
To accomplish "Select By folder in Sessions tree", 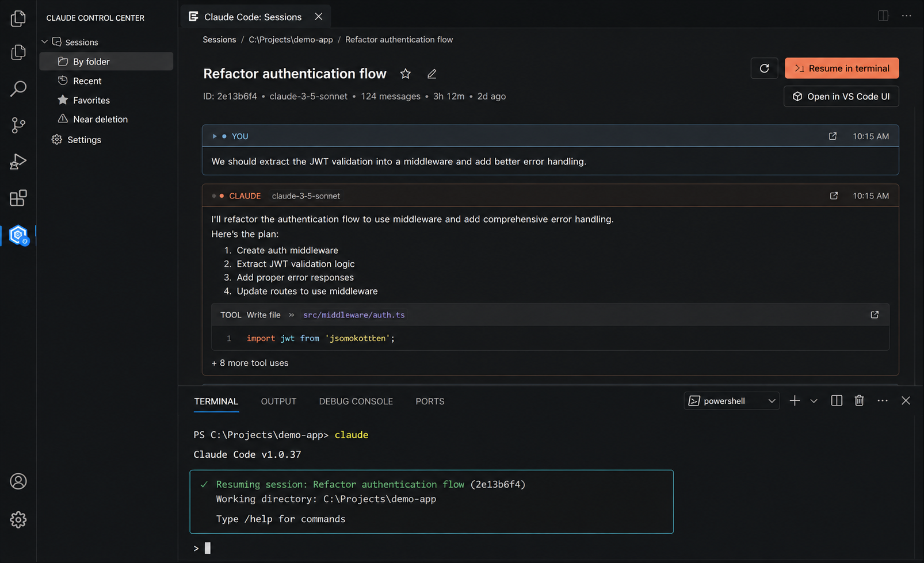I will (x=106, y=62).
